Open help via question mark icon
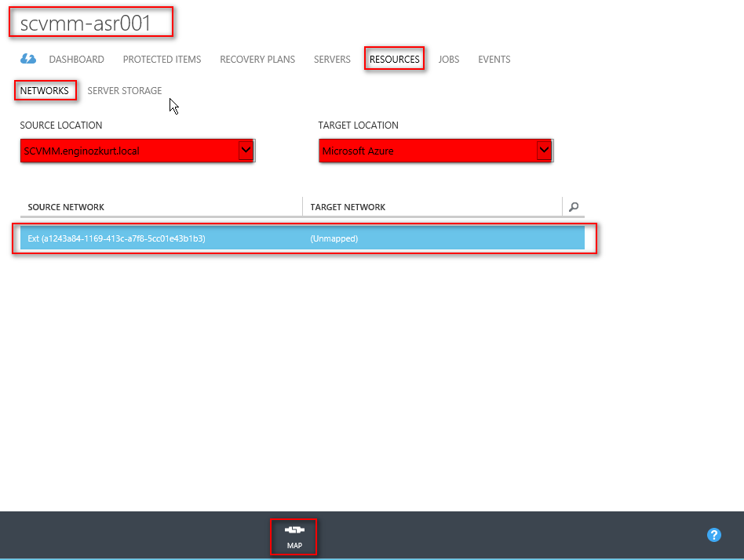The height and width of the screenshot is (560, 744). [713, 535]
